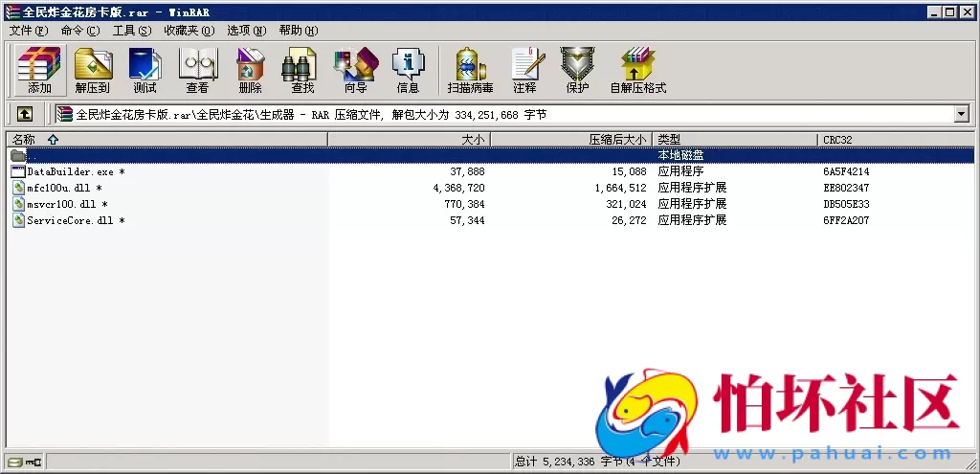Screen dimensions: 980x474
Task: Click 应用程序 type of DataBuilder.exe
Action: click(681, 171)
